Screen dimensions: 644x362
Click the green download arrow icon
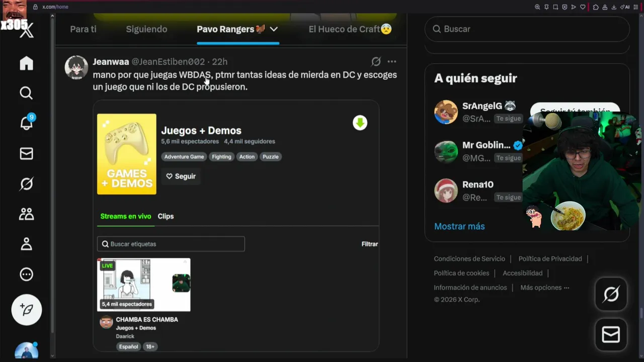click(x=360, y=123)
